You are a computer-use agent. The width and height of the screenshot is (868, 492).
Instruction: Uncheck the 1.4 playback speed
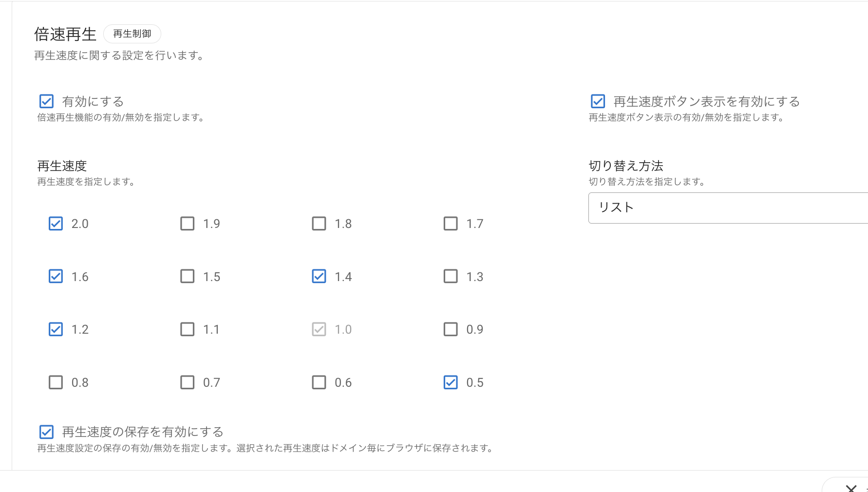tap(319, 276)
